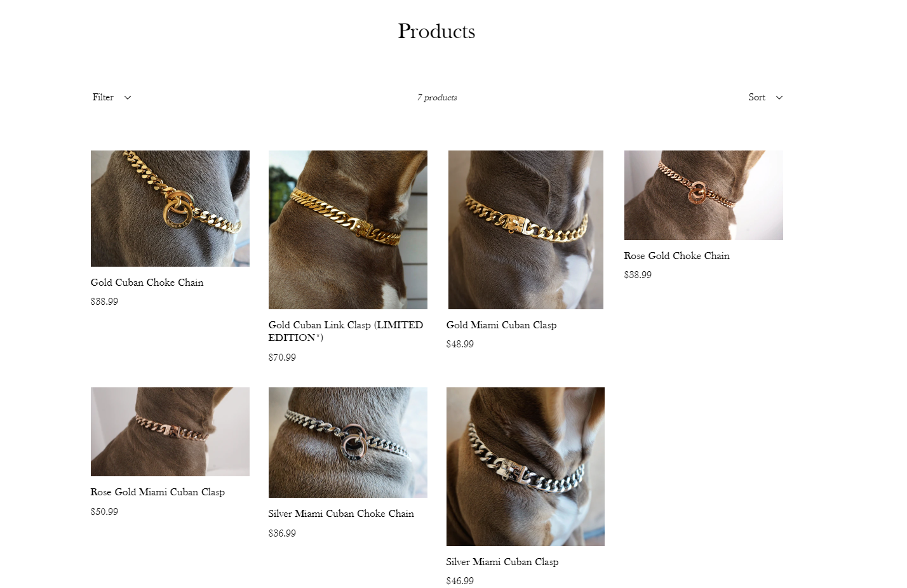Click the Rose Gold Miami Cuban Clasp title
Image resolution: width=907 pixels, height=588 pixels.
pos(158,492)
